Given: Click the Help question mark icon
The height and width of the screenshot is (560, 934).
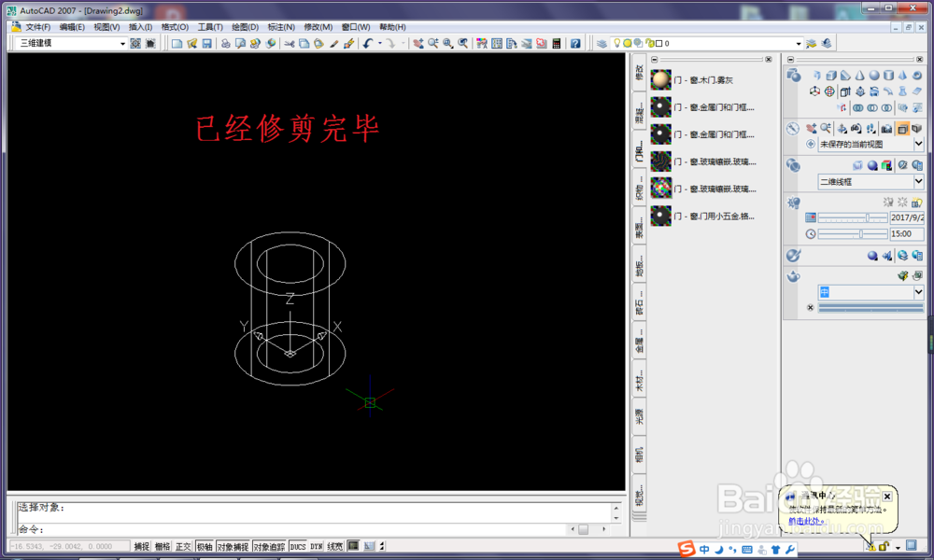Looking at the screenshot, I should [x=575, y=44].
